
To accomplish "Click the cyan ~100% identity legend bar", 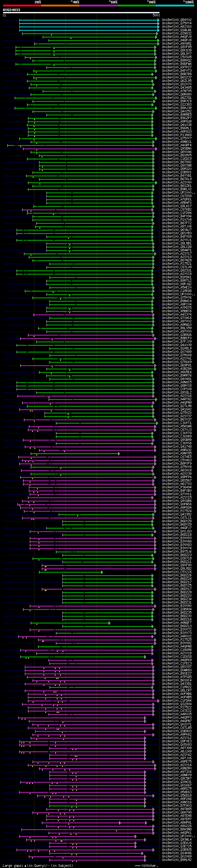I will point(175,6).
